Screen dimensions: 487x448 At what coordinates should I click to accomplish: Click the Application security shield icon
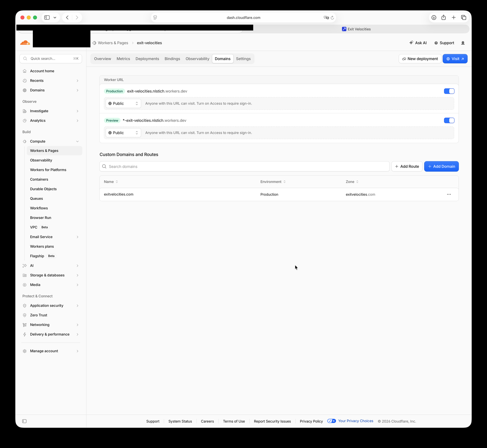25,305
